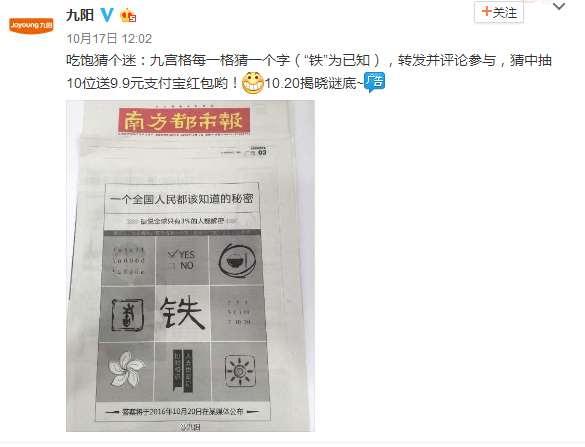585x447 pixels.
Task: Open the 九阳 username profile link
Action: [80, 15]
